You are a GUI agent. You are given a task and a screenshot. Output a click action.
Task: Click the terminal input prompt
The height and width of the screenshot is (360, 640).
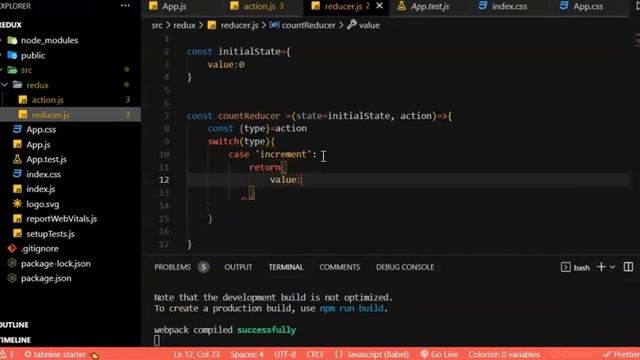click(x=157, y=340)
